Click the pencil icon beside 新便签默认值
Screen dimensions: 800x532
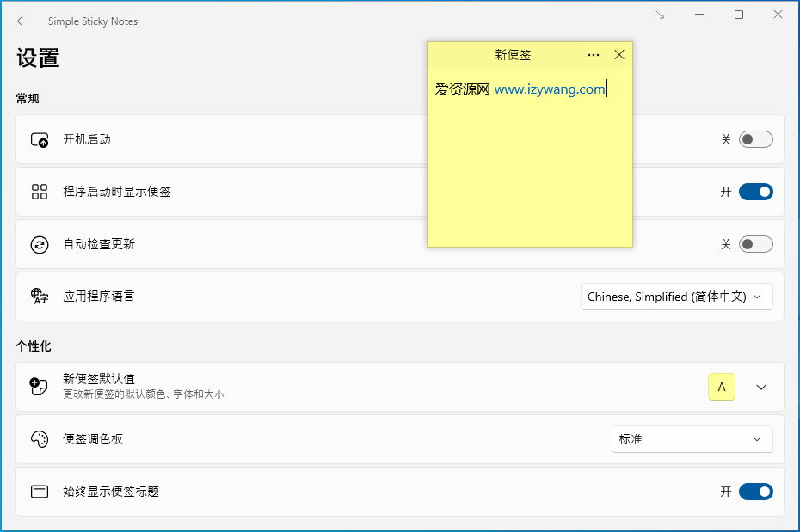(x=40, y=387)
